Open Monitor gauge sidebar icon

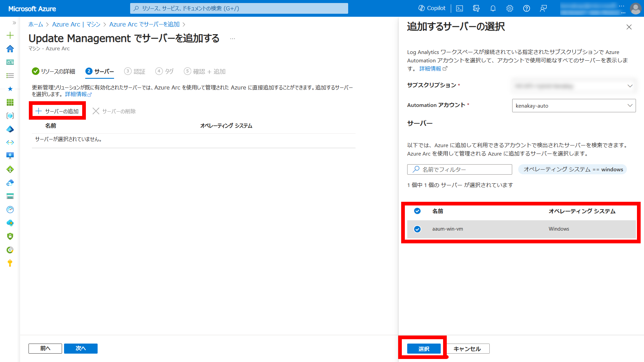pos(10,209)
